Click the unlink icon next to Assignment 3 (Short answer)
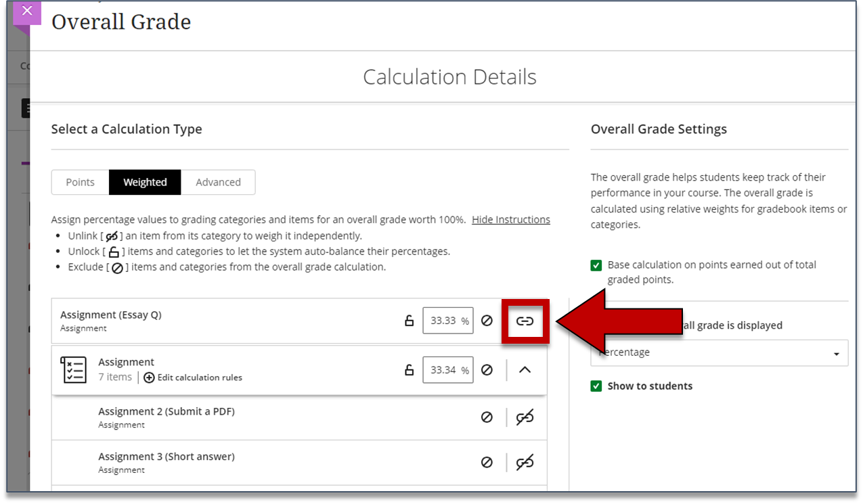Screen dimensions: 863x504 pos(525,462)
